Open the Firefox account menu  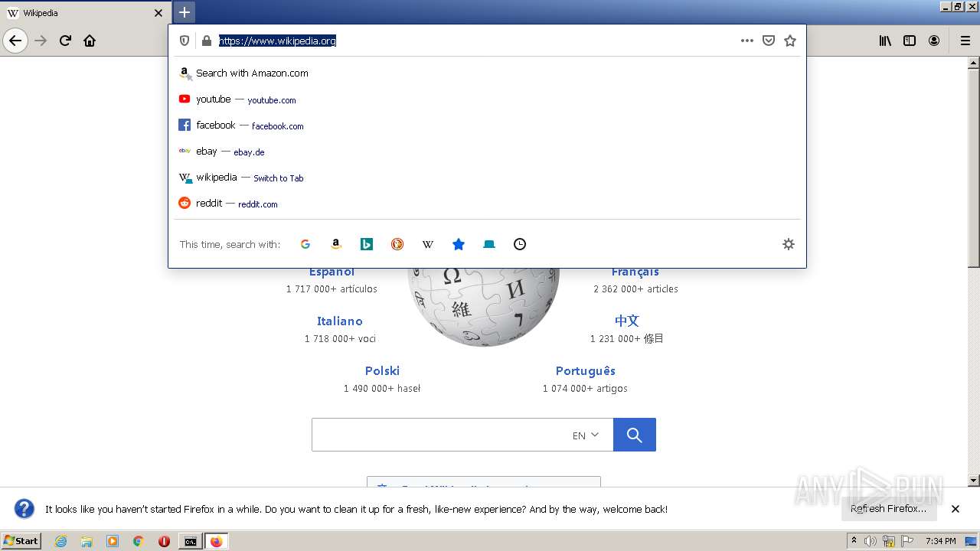tap(934, 41)
